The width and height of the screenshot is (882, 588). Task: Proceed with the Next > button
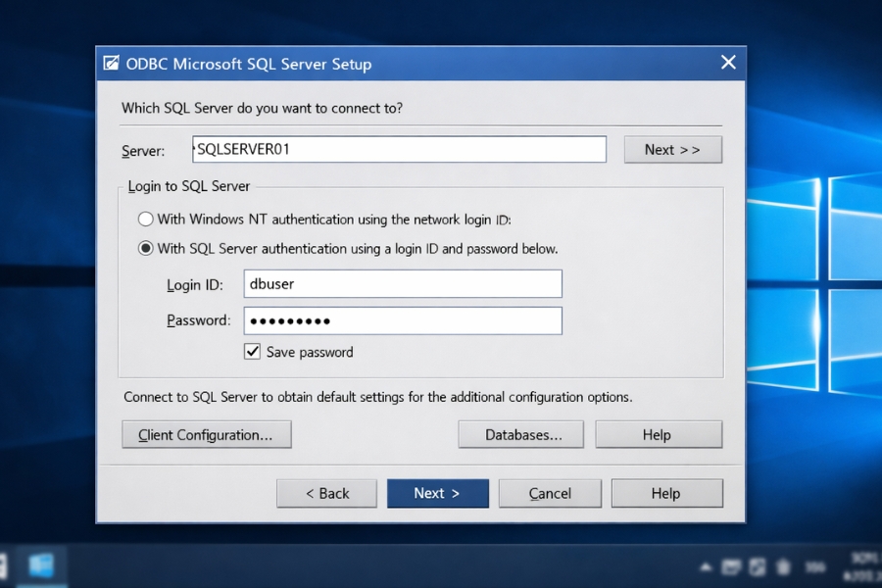pyautogui.click(x=437, y=493)
